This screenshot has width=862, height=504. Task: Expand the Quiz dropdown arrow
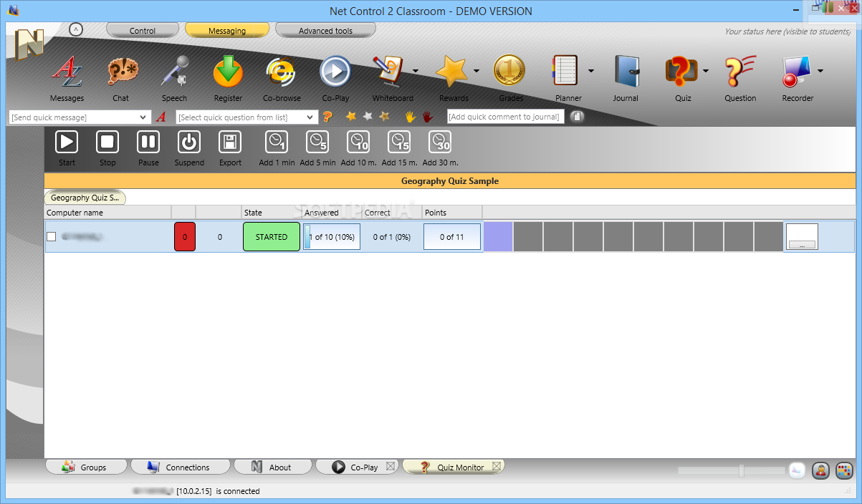click(706, 71)
